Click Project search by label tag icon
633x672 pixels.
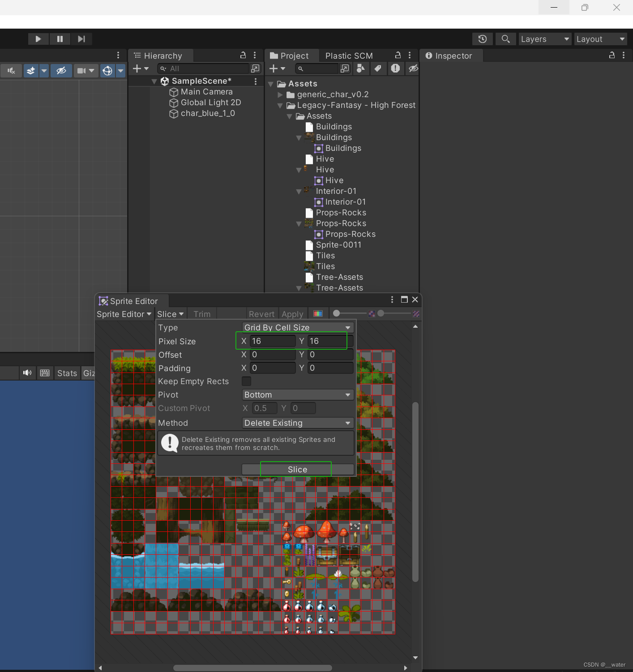click(x=378, y=68)
